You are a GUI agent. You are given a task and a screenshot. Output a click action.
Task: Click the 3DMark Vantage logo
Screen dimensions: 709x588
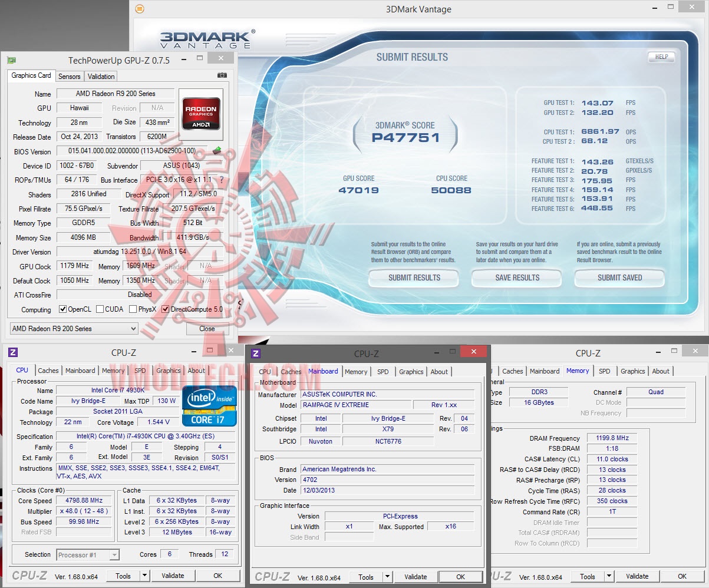(x=207, y=39)
